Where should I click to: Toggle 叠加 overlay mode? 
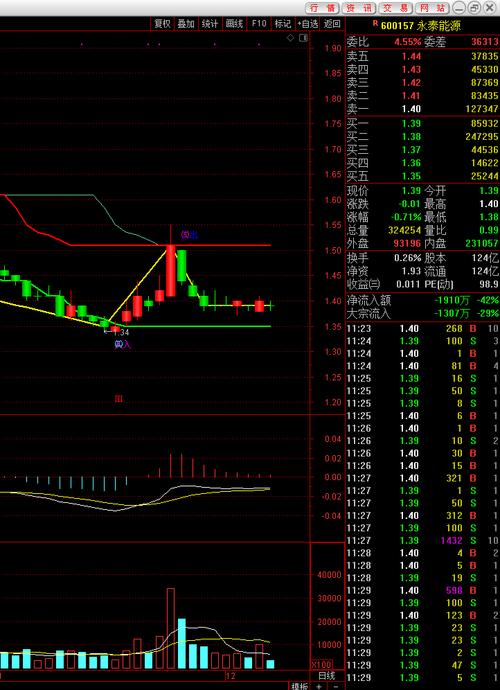point(186,24)
